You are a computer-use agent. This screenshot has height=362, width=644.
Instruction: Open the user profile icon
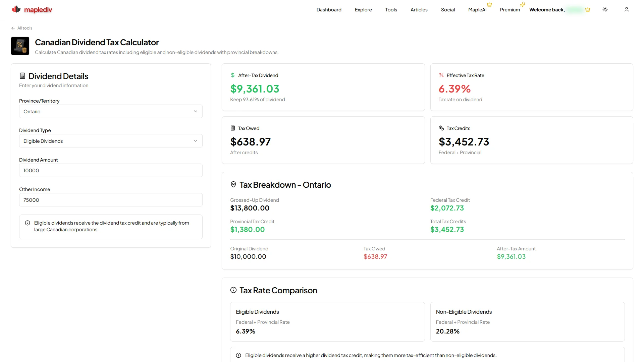[626, 9]
